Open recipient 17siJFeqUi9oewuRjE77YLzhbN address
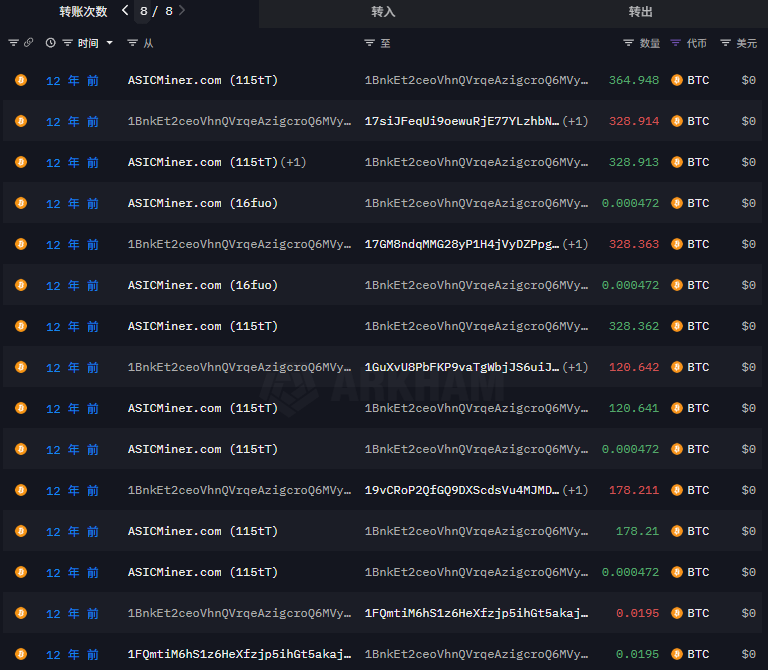 pyautogui.click(x=462, y=121)
